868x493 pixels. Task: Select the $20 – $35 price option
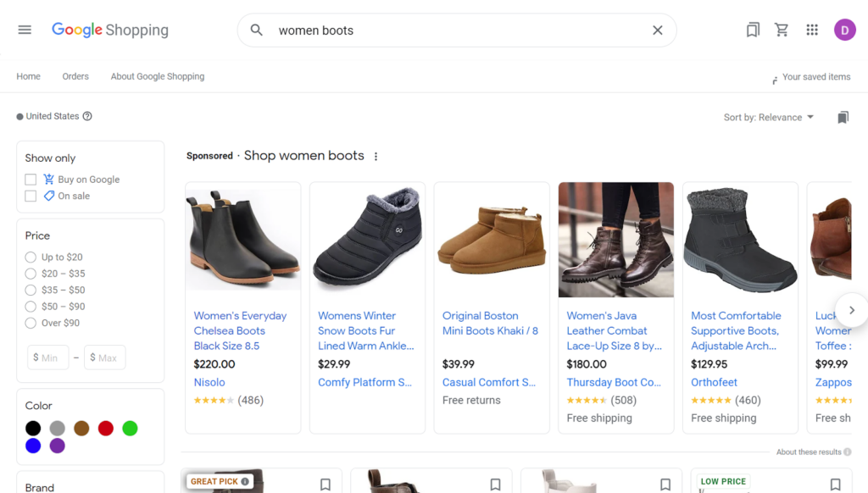coord(31,274)
